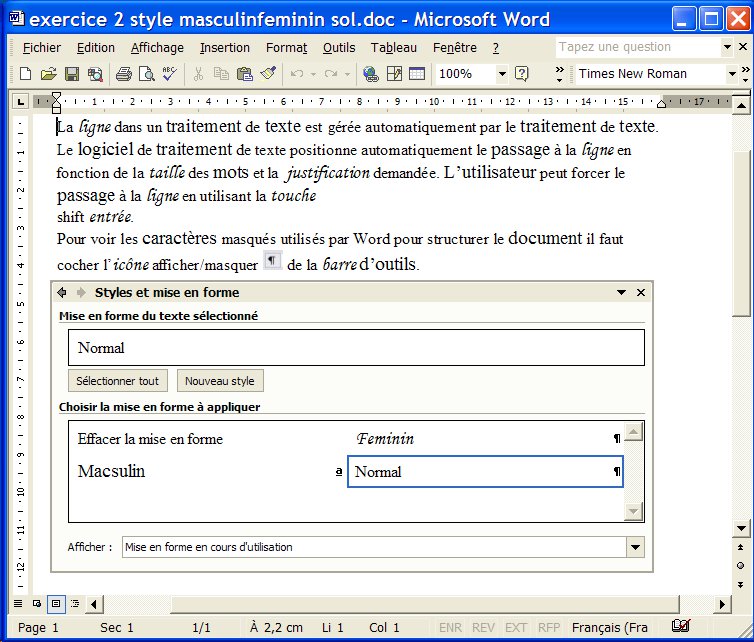Switch to Outline view

tap(75, 604)
